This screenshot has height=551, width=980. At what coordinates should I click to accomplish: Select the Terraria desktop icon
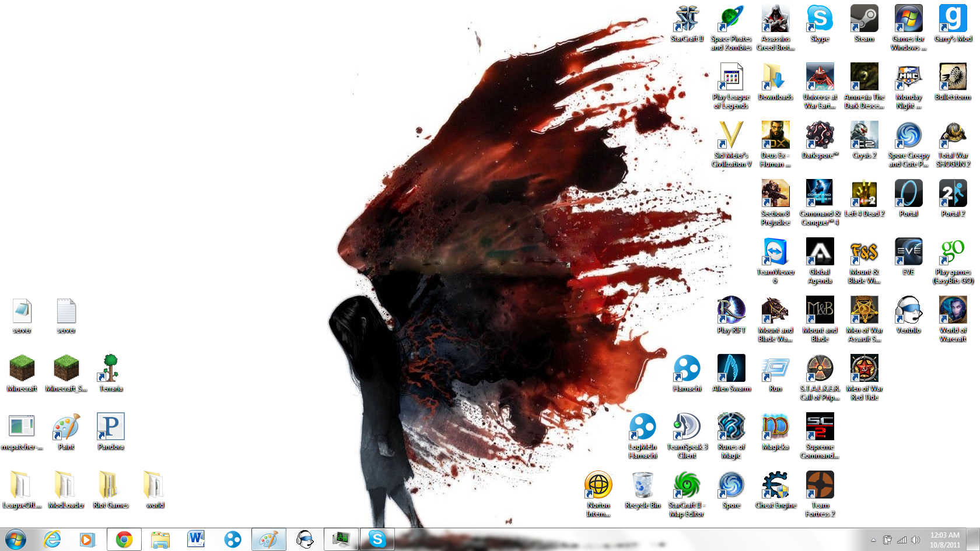pos(110,374)
